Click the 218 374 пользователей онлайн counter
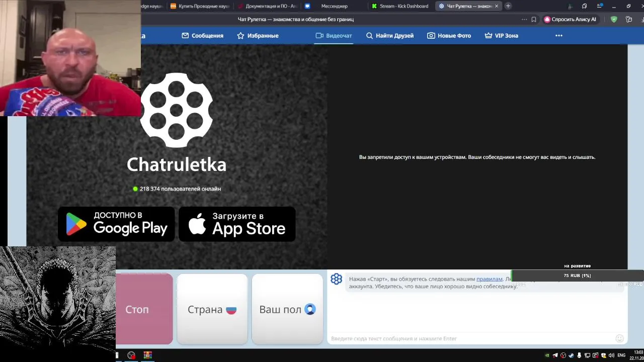The image size is (644, 362). 177,189
